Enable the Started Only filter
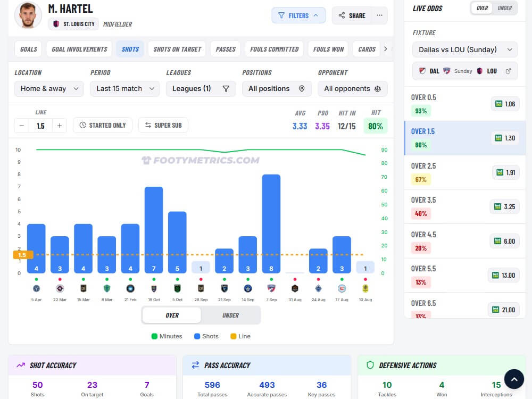 [x=102, y=125]
